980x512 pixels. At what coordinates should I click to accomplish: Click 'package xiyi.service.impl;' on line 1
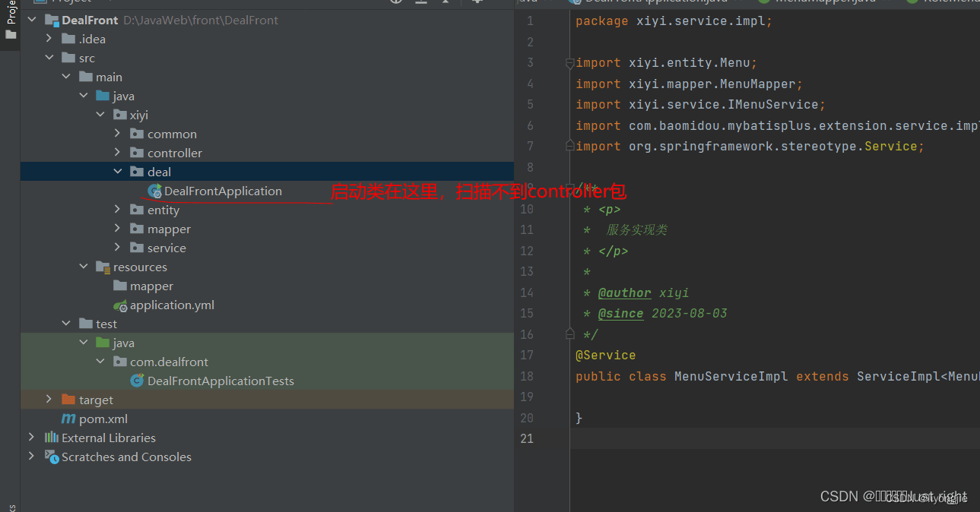674,21
